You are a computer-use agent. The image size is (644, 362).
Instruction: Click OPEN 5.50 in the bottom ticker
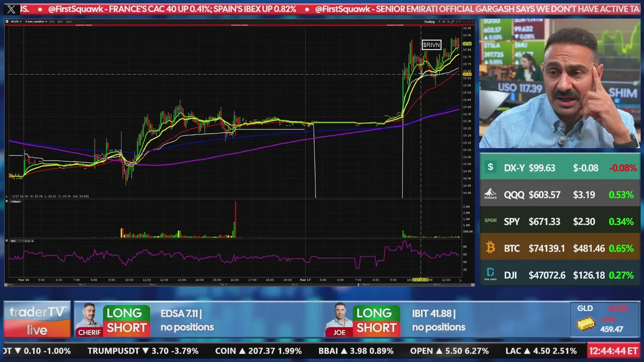(x=449, y=351)
